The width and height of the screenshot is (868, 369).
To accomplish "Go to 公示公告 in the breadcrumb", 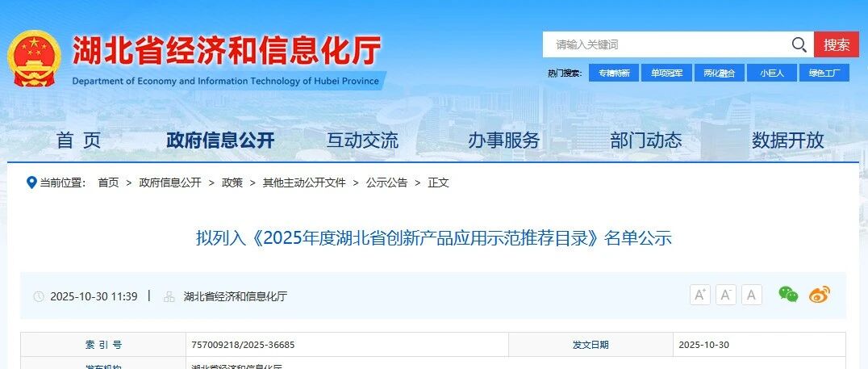I will 386,182.
